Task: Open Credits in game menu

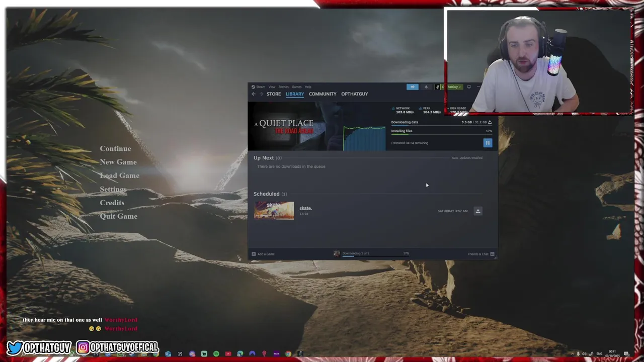Action: 112,203
